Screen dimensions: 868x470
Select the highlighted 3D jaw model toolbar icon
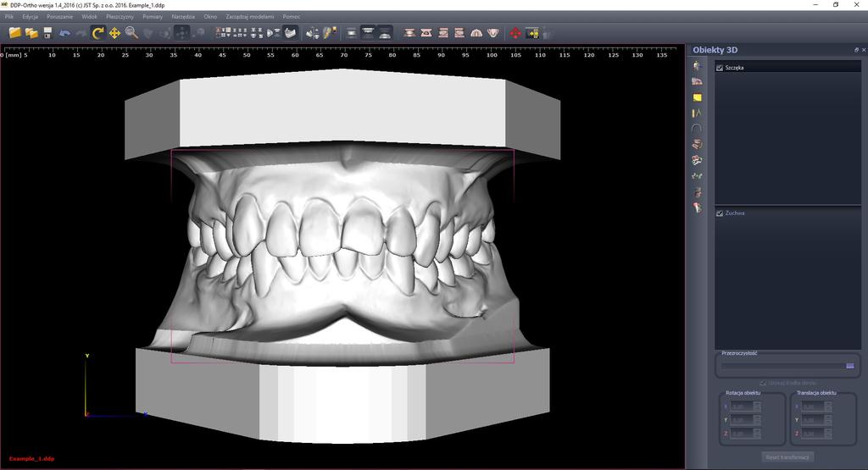coord(290,33)
